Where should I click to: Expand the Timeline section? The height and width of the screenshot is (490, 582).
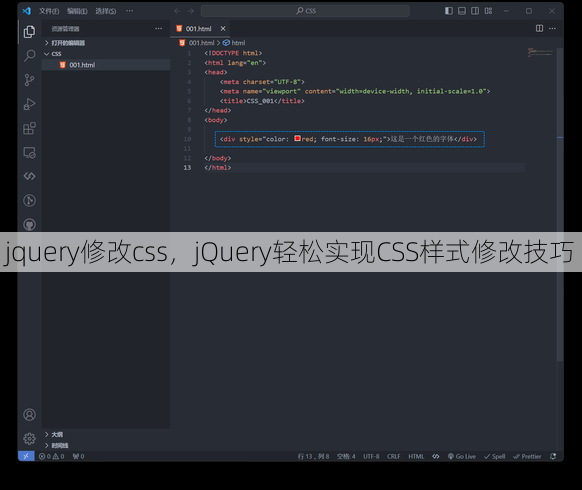(x=106, y=445)
